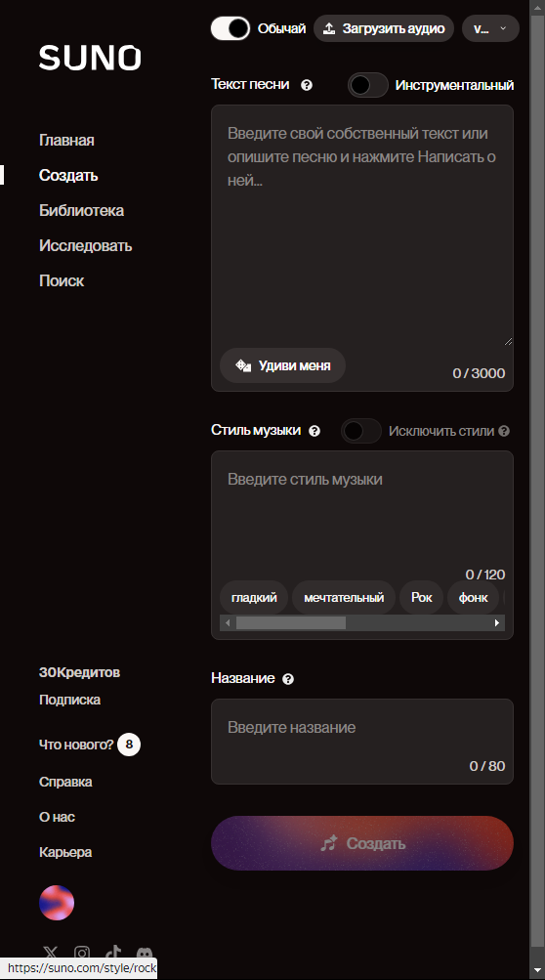
Task: Click the page vertical scrollbar thumb
Action: (x=537, y=482)
